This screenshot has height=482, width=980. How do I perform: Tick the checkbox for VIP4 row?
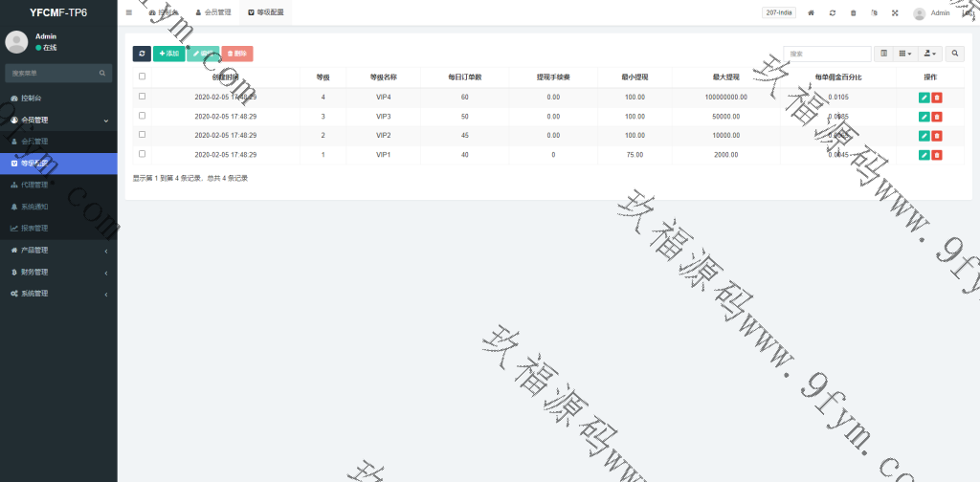pyautogui.click(x=143, y=97)
